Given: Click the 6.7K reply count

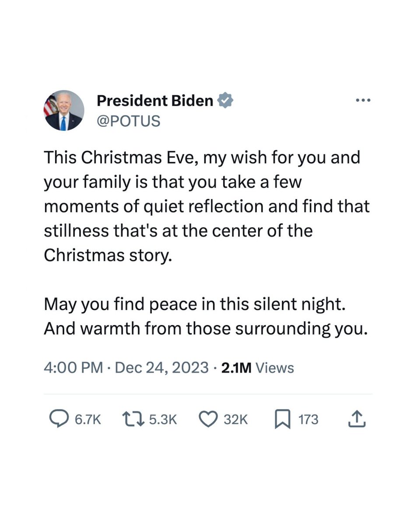Looking at the screenshot, I should pyautogui.click(x=88, y=420).
